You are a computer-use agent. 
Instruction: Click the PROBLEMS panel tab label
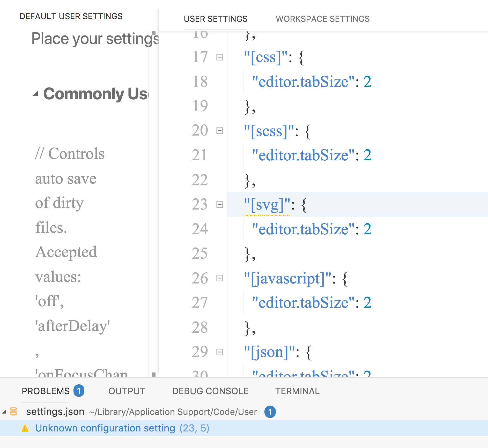46,391
